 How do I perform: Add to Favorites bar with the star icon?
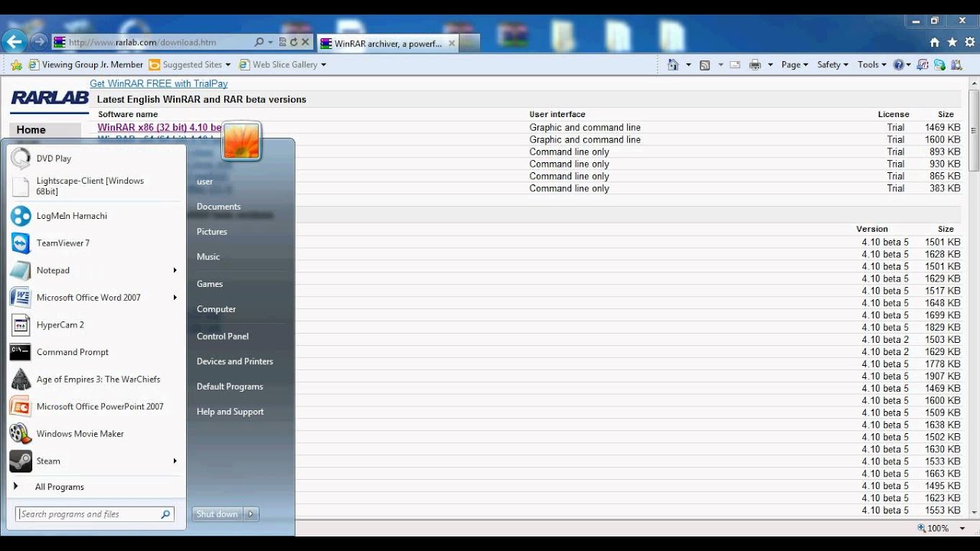pos(16,65)
